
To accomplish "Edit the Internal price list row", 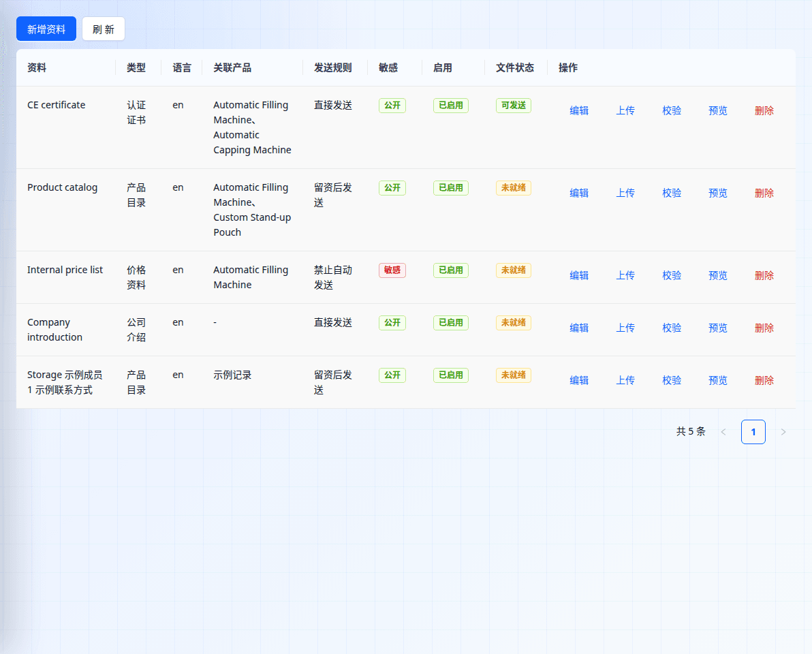I will [x=579, y=275].
